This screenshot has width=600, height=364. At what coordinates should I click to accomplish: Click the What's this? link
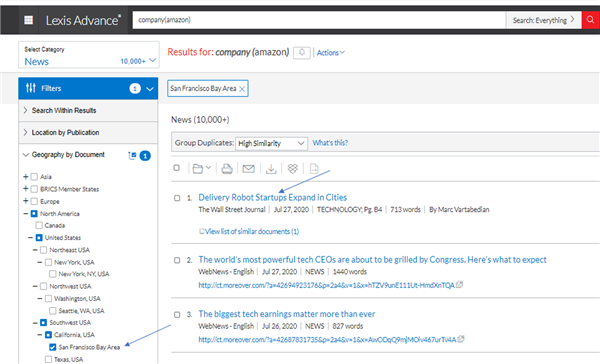pyautogui.click(x=330, y=143)
